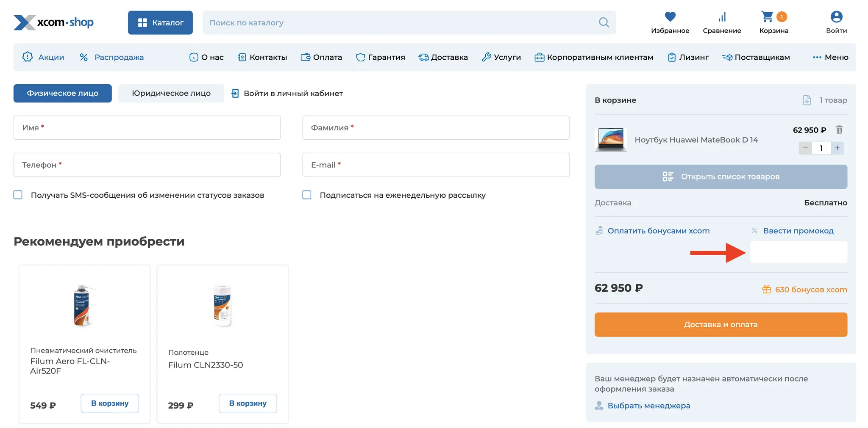
Task: Click the Huawei MateBook D 14 thumbnail
Action: click(611, 139)
